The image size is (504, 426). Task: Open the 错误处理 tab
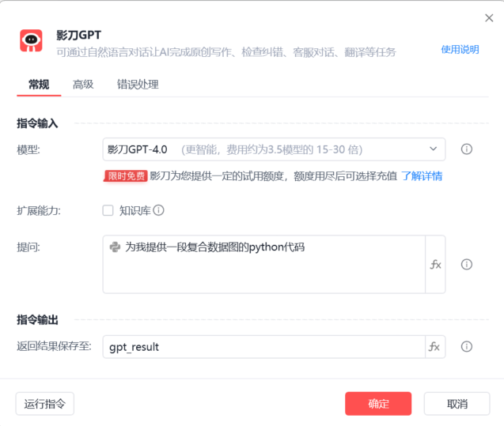[x=138, y=85]
